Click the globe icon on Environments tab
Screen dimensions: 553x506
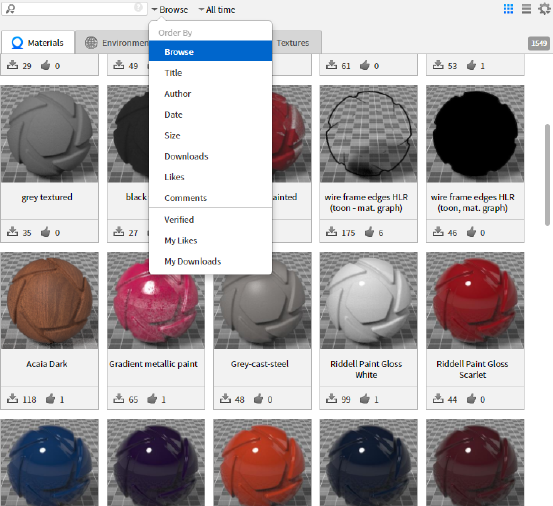[91, 43]
